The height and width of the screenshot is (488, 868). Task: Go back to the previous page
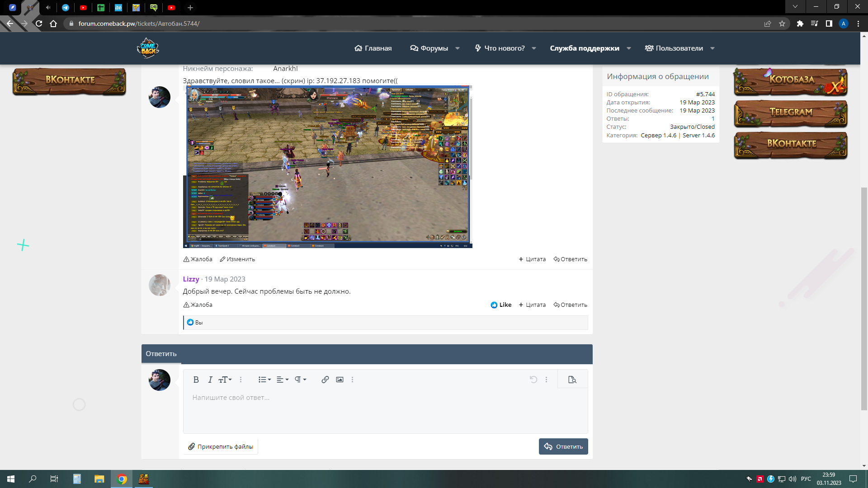(x=10, y=23)
